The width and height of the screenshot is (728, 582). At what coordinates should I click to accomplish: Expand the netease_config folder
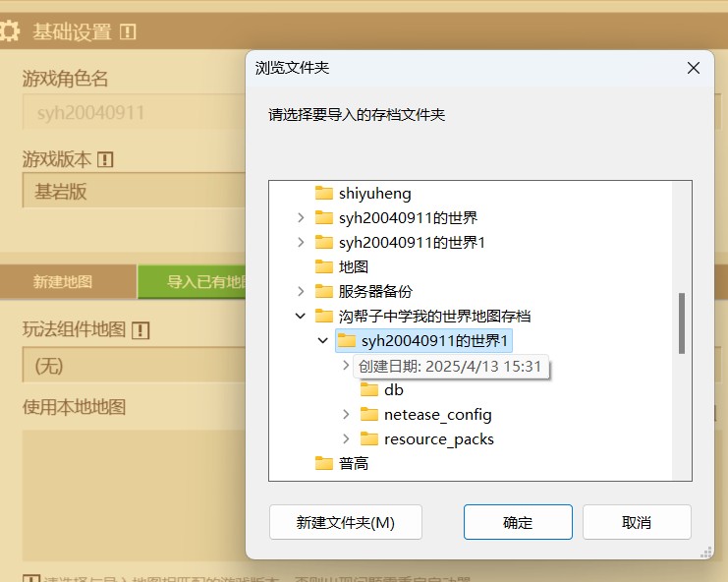click(346, 414)
